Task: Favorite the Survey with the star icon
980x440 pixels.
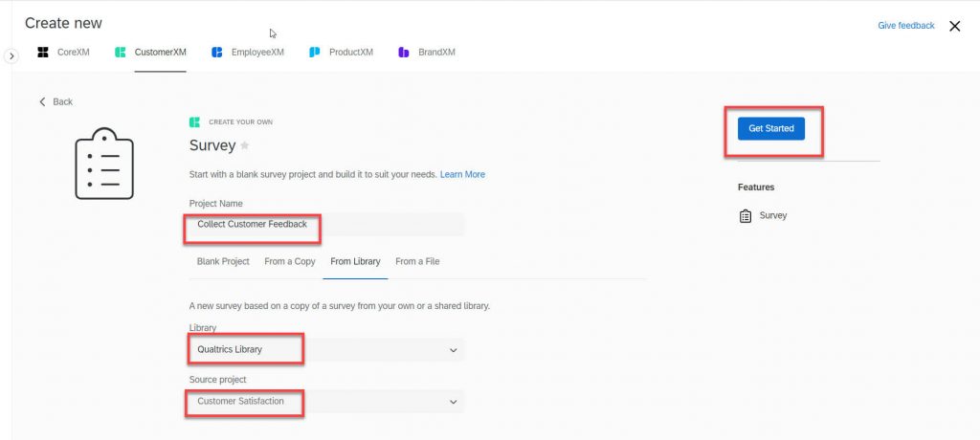Action: click(244, 145)
